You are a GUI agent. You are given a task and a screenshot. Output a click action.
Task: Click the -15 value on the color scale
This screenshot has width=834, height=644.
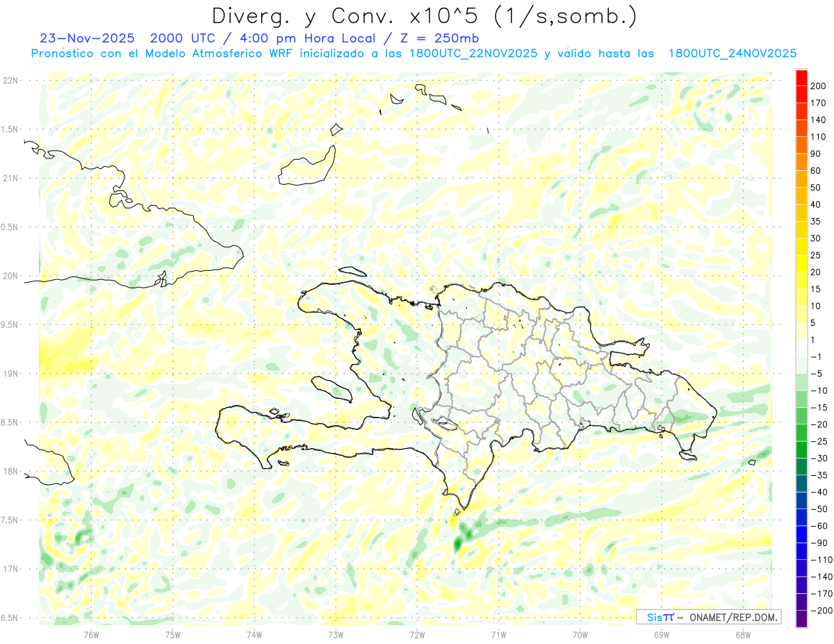[818, 407]
